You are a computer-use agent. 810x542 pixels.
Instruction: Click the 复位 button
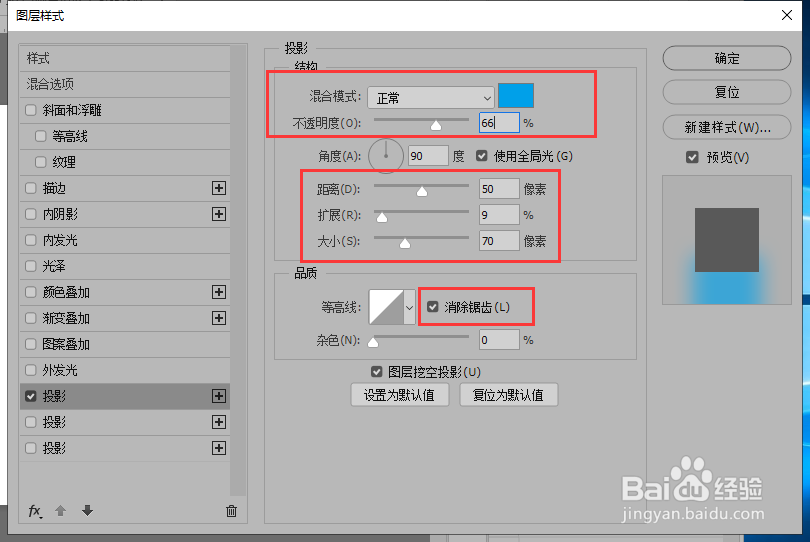(x=726, y=92)
